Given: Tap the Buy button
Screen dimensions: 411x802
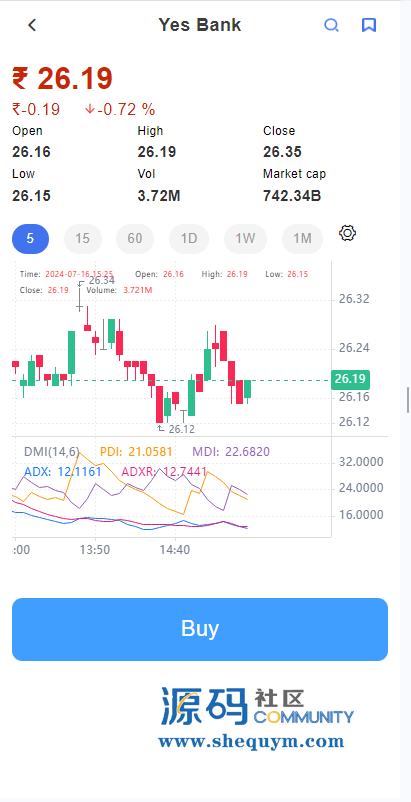Looking at the screenshot, I should (x=200, y=629).
